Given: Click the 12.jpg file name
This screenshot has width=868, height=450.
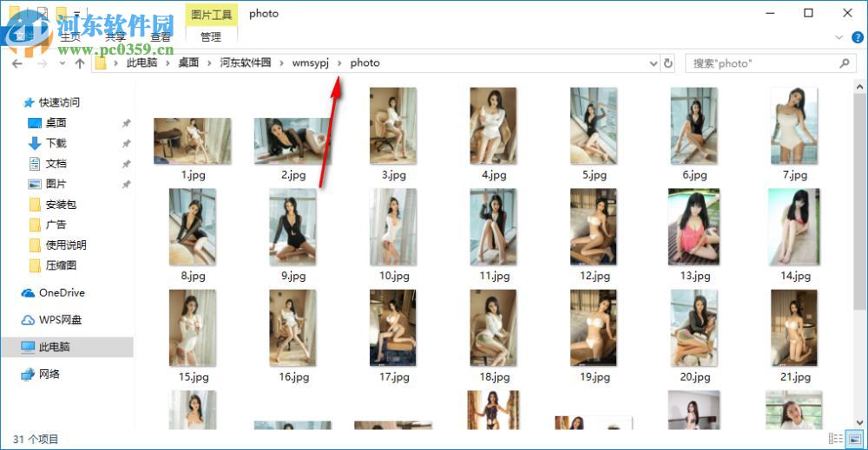Looking at the screenshot, I should (595, 276).
